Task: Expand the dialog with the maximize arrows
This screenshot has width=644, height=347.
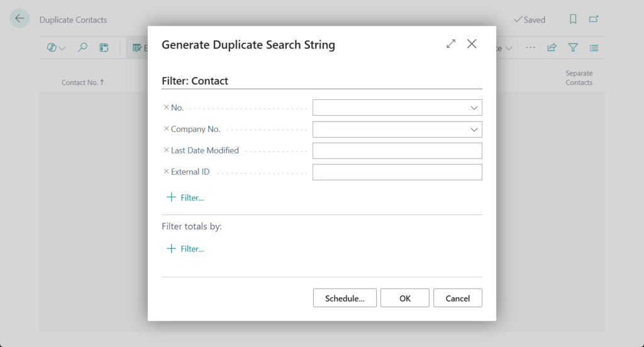Action: click(451, 44)
